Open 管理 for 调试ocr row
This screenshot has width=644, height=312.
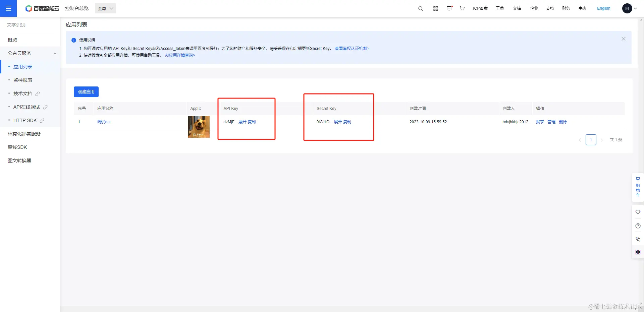coord(551,122)
